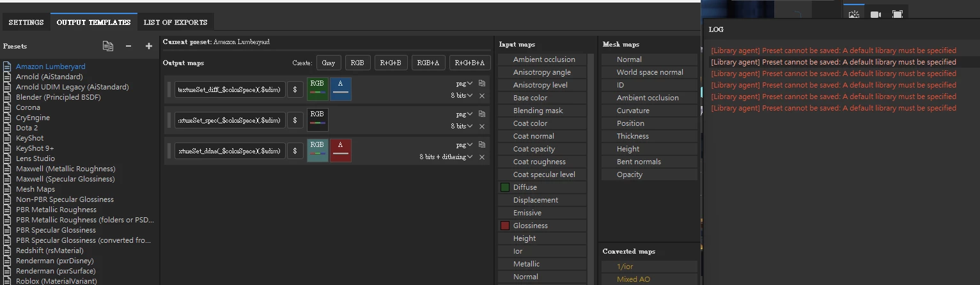This screenshot has width=980, height=285.
Task: Create an RGB output map
Action: click(357, 63)
